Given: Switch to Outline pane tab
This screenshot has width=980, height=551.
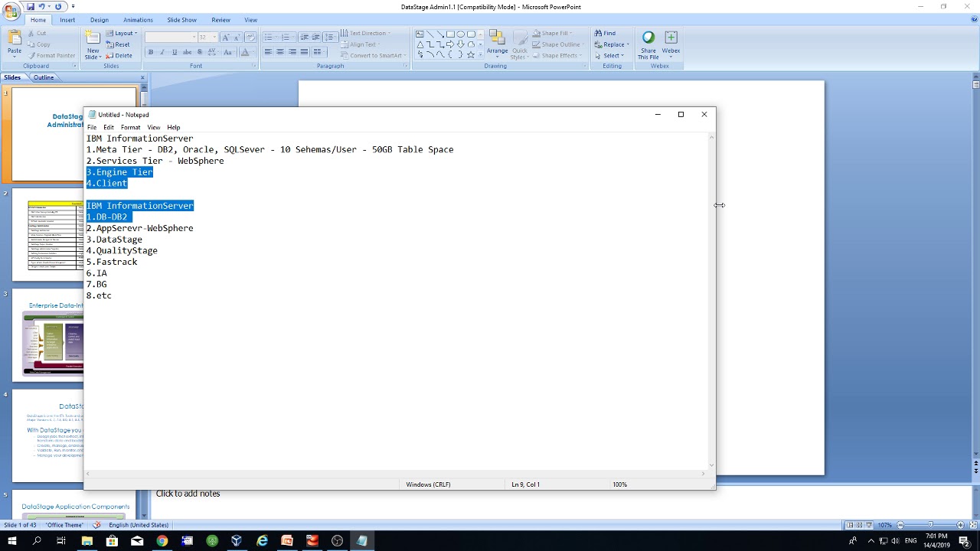Looking at the screenshot, I should (44, 77).
